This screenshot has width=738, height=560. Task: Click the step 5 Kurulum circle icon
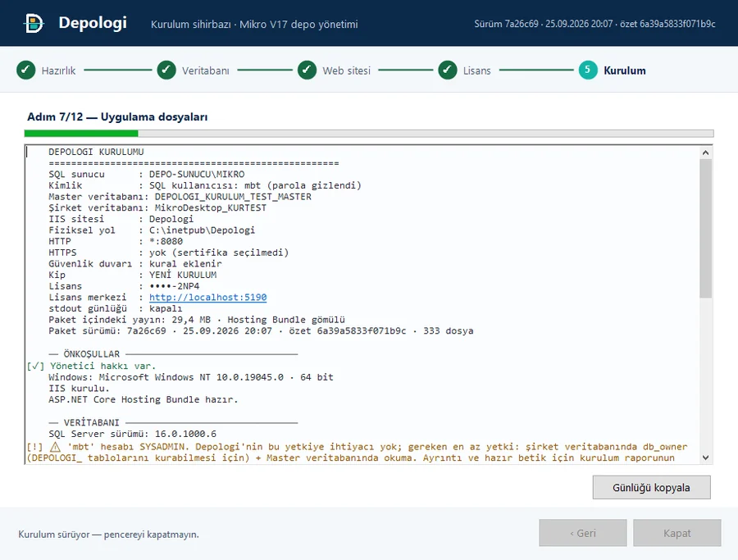coord(588,71)
